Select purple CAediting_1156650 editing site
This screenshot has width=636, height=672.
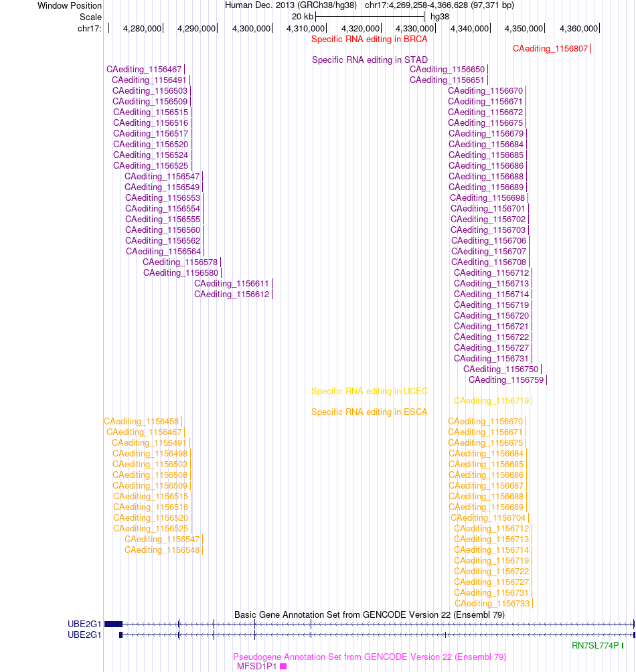click(x=447, y=70)
